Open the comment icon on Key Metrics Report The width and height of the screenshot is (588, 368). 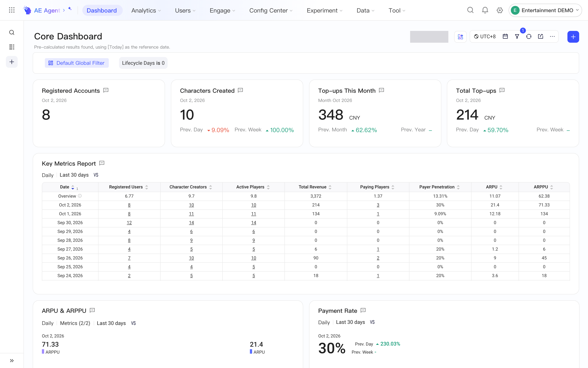102,163
